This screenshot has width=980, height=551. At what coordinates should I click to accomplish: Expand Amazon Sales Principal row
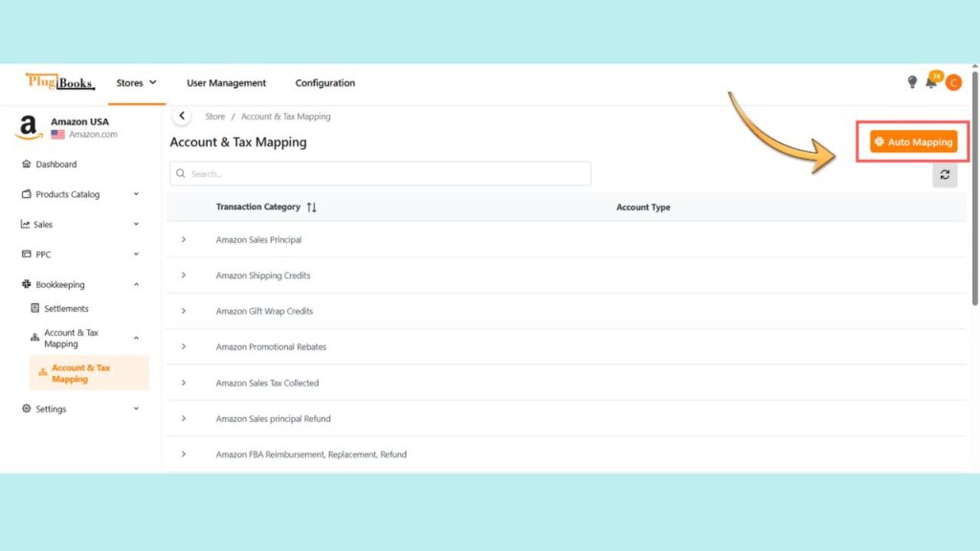(183, 239)
